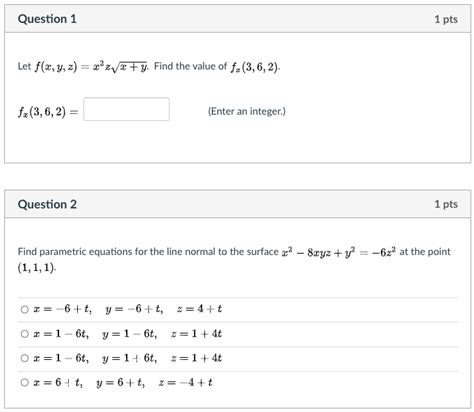Click the z = 4 + t answer text
Image resolution: width=474 pixels, height=412 pixels.
click(x=199, y=309)
